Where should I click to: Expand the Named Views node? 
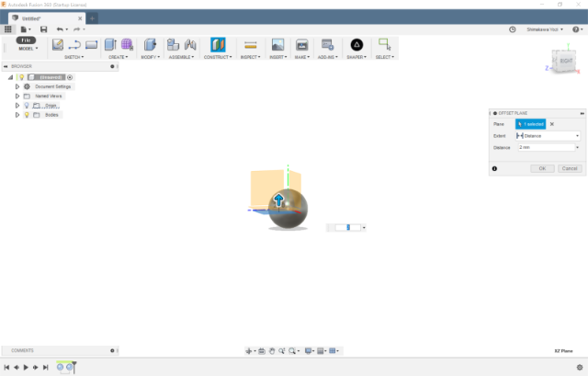point(17,96)
